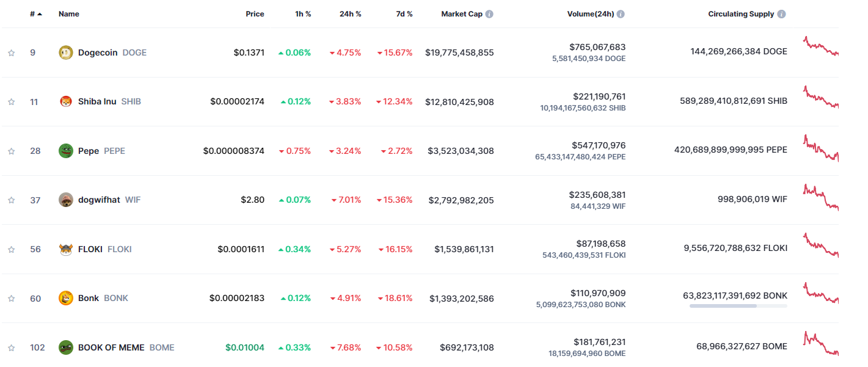Click the BOOK OF MEME coin logo

(65, 347)
